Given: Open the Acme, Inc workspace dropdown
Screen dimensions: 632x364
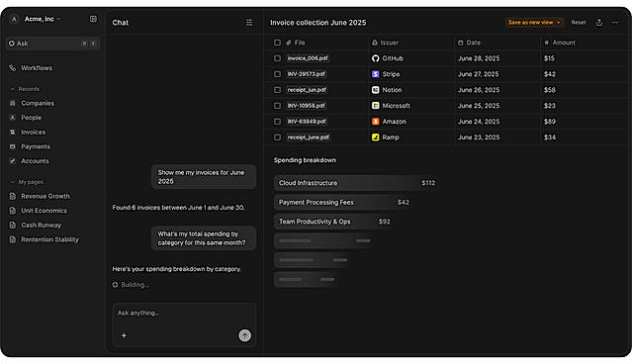Looking at the screenshot, I should coord(43,19).
